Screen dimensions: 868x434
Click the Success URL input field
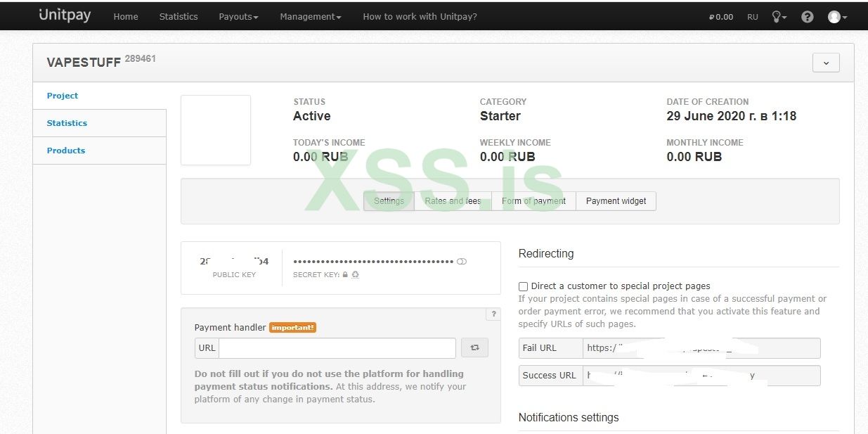[x=701, y=376]
